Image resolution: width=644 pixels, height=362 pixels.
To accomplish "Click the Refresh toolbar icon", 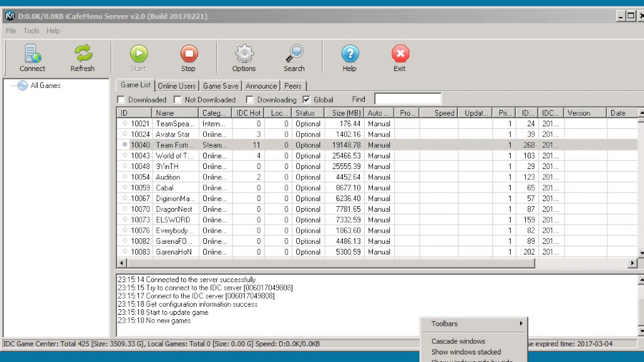I will [x=83, y=54].
